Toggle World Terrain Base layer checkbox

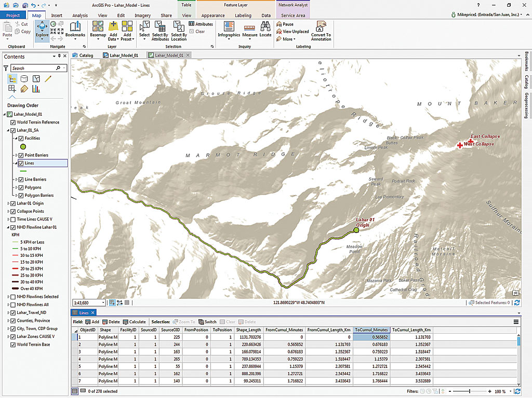tap(13, 345)
